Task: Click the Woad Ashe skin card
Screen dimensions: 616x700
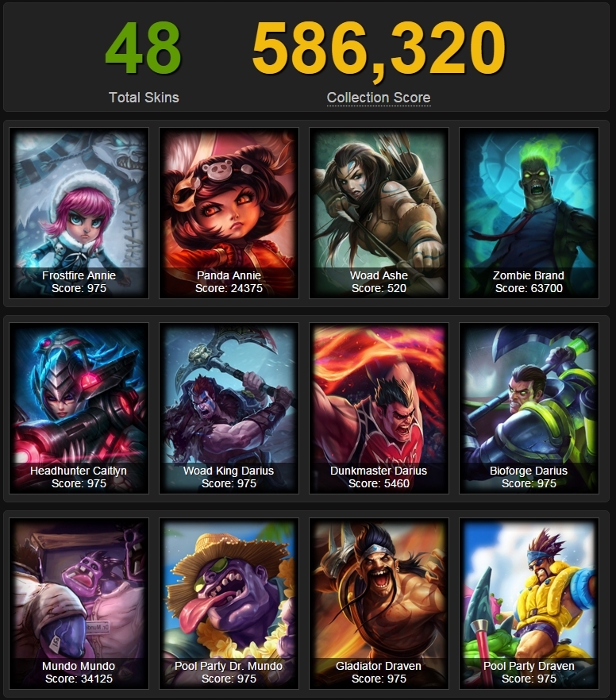Action: (x=379, y=213)
